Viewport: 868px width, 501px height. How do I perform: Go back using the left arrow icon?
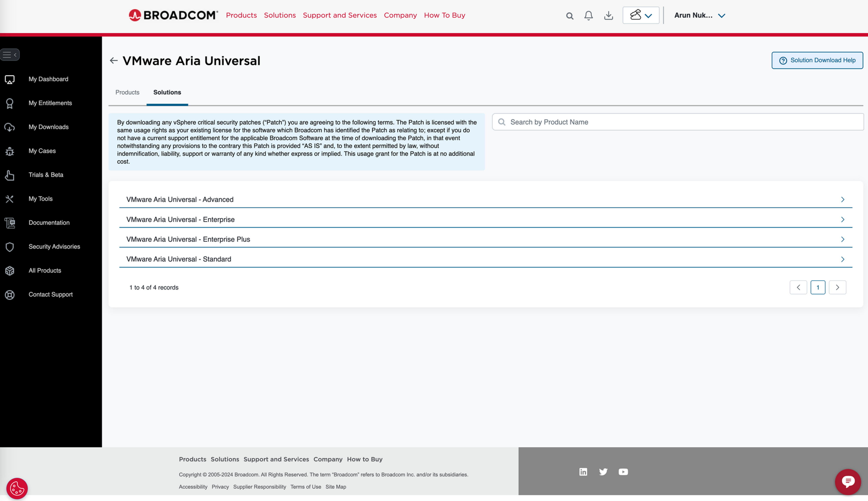[114, 61]
